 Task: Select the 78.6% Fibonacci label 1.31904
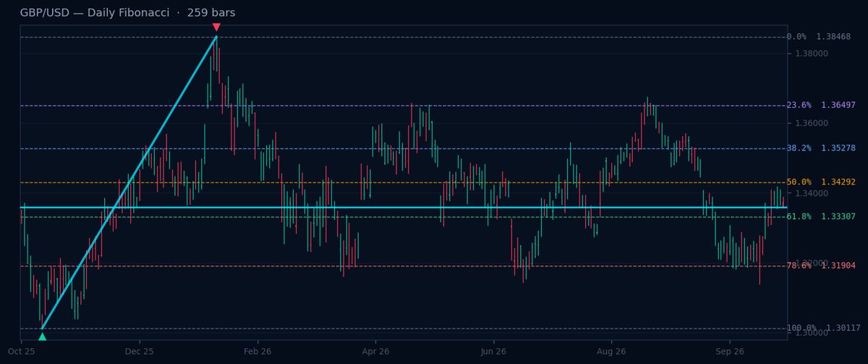(821, 266)
